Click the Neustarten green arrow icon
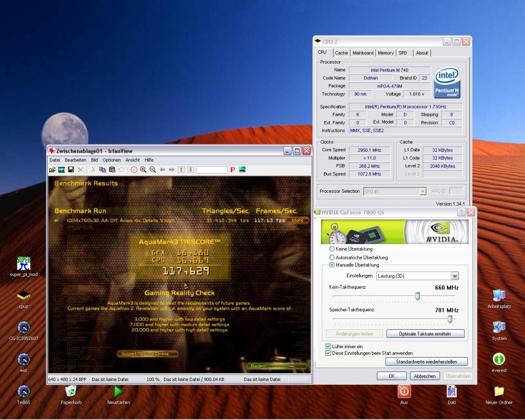The image size is (525, 420). [118, 394]
